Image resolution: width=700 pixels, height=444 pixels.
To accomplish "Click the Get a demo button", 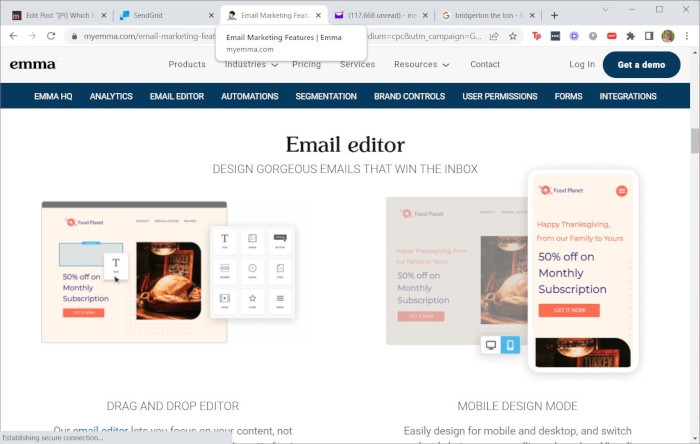I will click(x=641, y=65).
